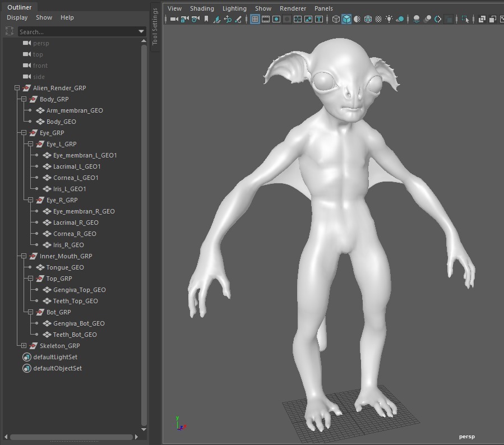Switch to Wireframe display cube icon

[336, 19]
